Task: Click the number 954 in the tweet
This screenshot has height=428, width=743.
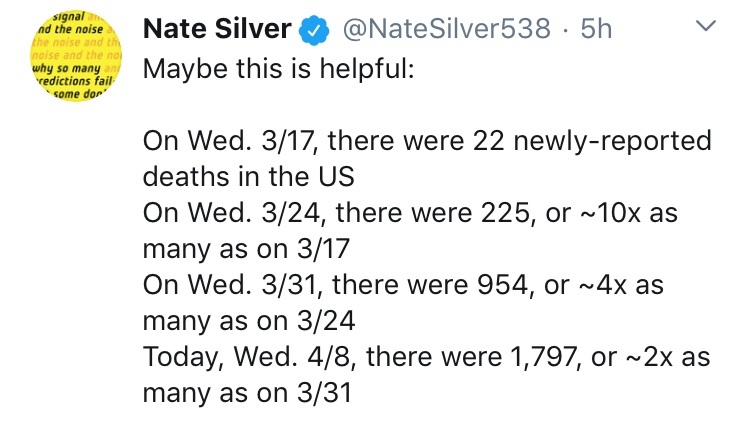Action: click(x=509, y=285)
